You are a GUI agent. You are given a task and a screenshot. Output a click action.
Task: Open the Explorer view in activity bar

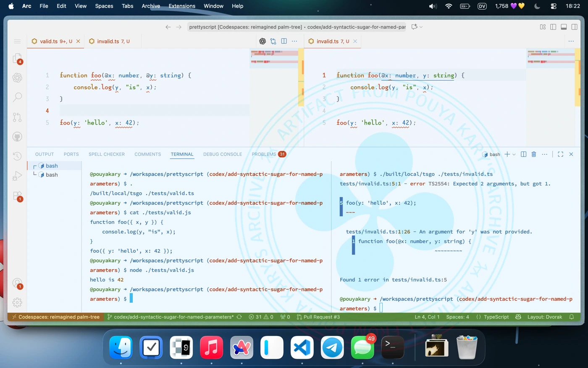17,58
